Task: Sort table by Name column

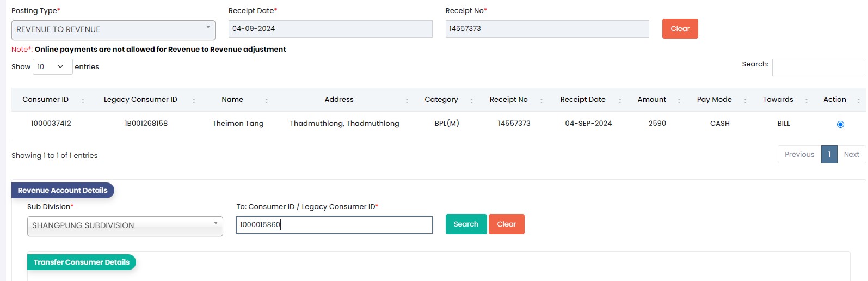Action: (232, 100)
